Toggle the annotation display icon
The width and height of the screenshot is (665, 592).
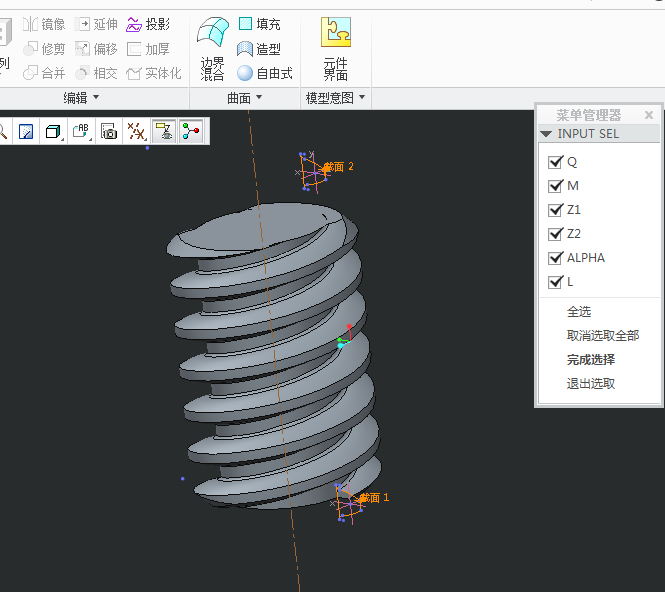pyautogui.click(x=164, y=131)
